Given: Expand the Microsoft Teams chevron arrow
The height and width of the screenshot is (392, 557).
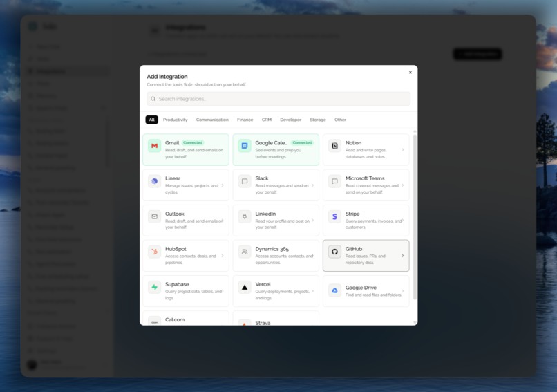Looking at the screenshot, I should [x=402, y=185].
